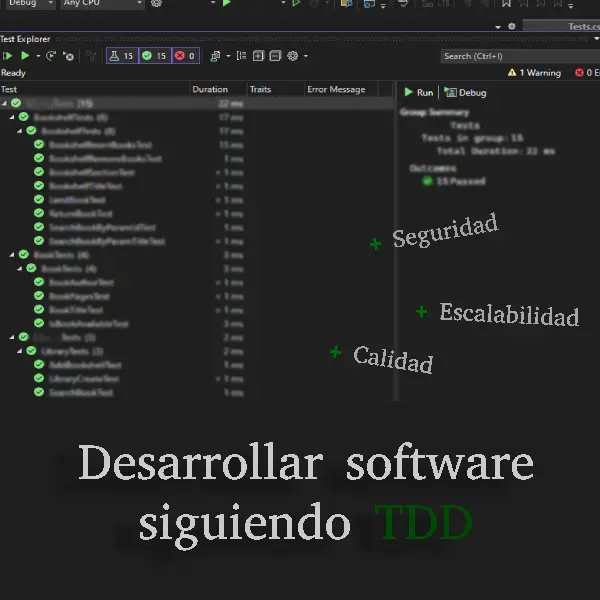Select the BookAuthorTest row
This screenshot has height=600, width=600.
(82, 282)
